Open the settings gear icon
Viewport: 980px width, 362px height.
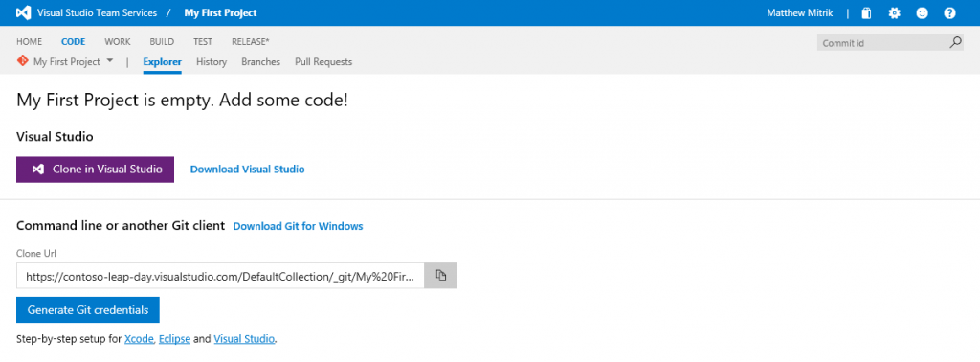[x=895, y=13]
